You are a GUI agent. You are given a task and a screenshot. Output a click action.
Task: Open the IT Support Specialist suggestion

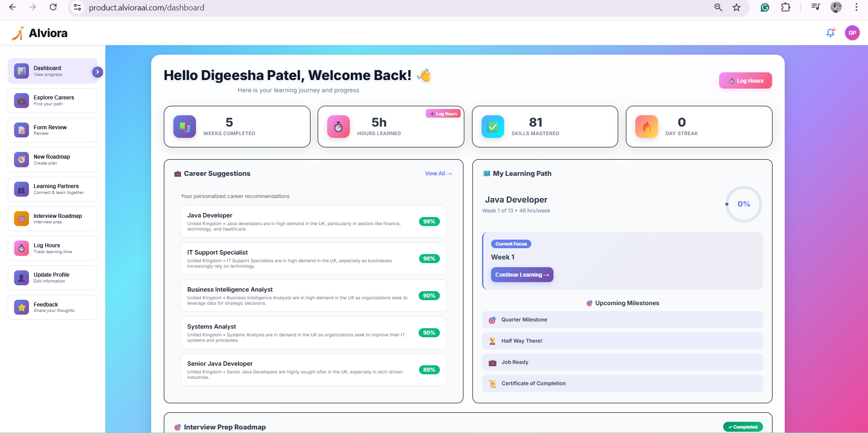point(314,259)
